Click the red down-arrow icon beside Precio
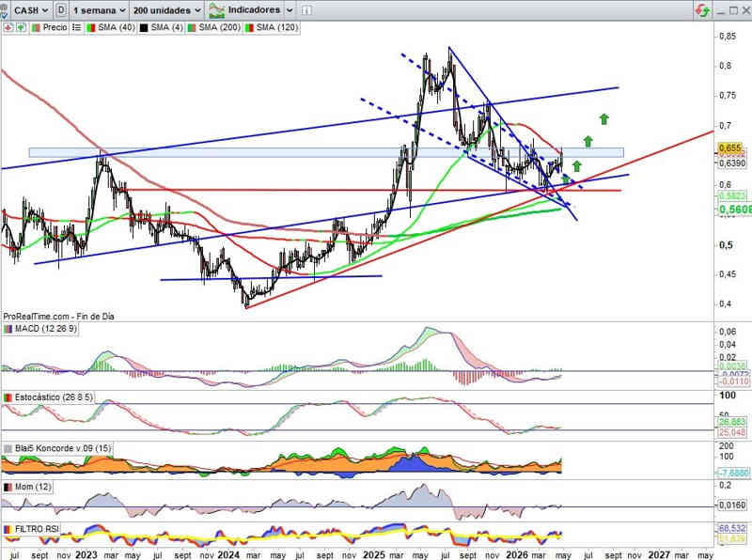 [8, 28]
